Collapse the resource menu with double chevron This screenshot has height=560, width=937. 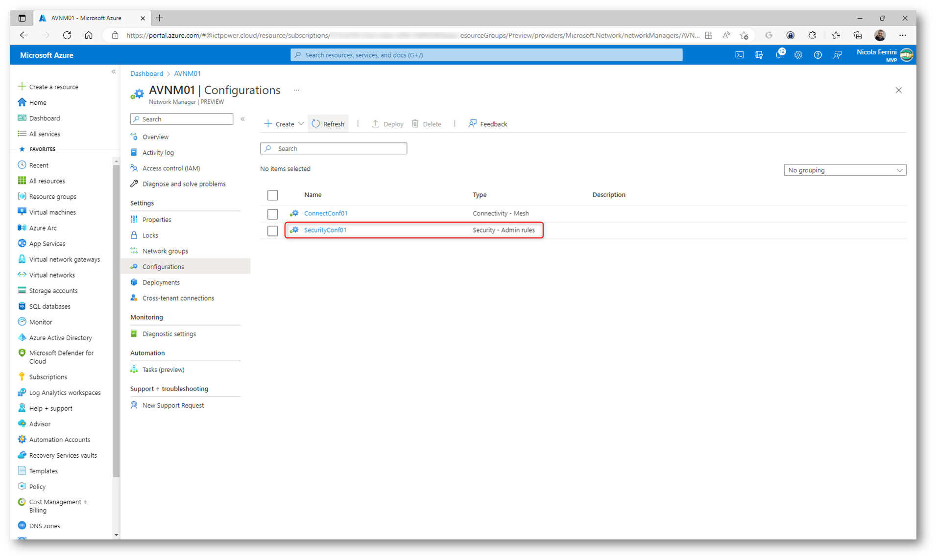(x=242, y=119)
